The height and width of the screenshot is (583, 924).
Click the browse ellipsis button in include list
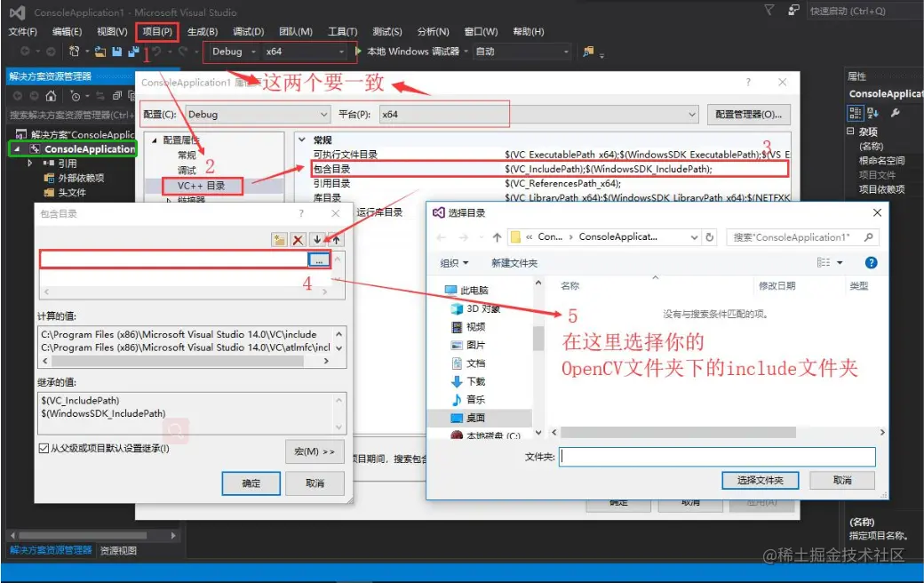click(319, 260)
